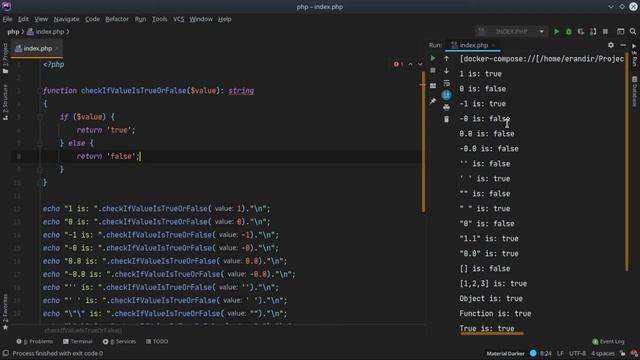Screen dimensions: 640x360
Task: Toggle soft-wrap in the Run console
Action: (x=447, y=83)
